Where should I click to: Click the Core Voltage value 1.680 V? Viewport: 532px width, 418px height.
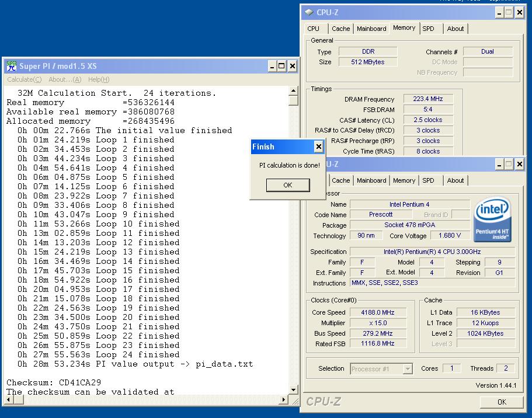(450, 235)
